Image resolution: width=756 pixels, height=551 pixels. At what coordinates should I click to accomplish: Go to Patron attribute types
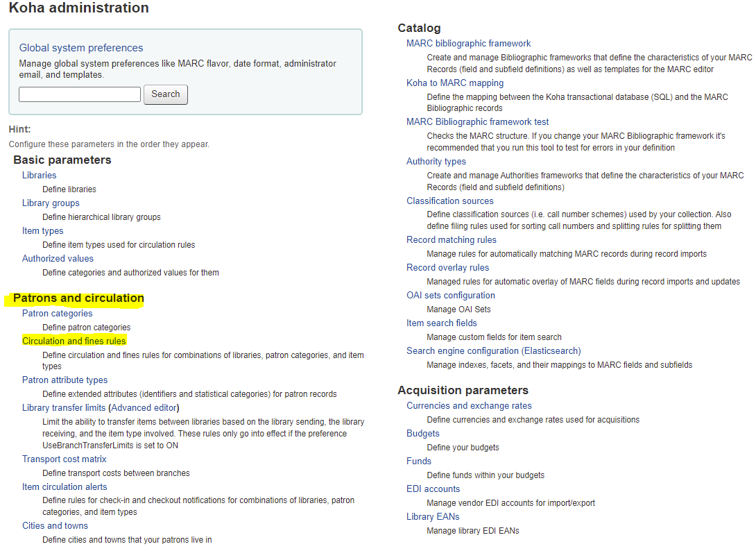[65, 380]
